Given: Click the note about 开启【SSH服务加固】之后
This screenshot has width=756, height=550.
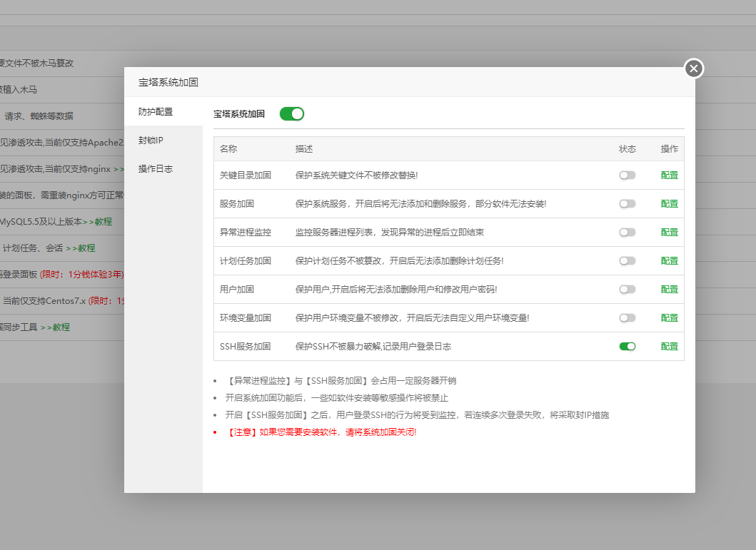Looking at the screenshot, I should (x=417, y=415).
